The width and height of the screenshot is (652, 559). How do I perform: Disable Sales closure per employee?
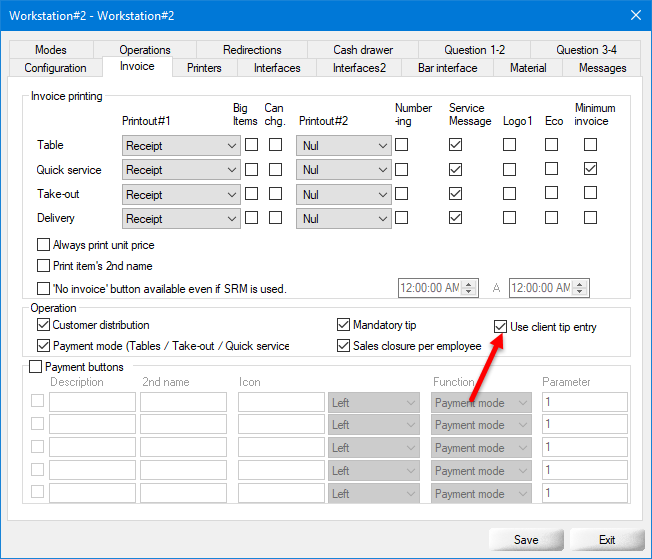344,346
